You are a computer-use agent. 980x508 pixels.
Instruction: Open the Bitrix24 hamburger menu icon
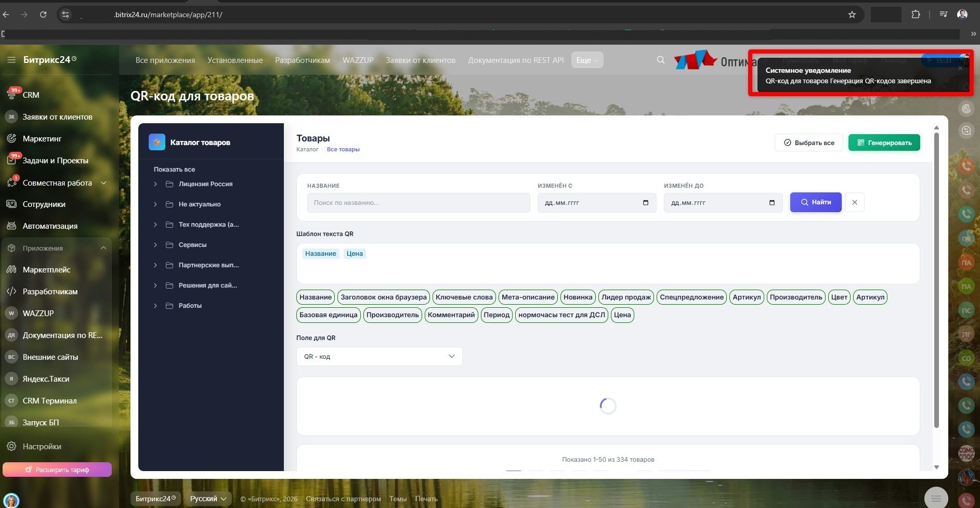tap(11, 60)
